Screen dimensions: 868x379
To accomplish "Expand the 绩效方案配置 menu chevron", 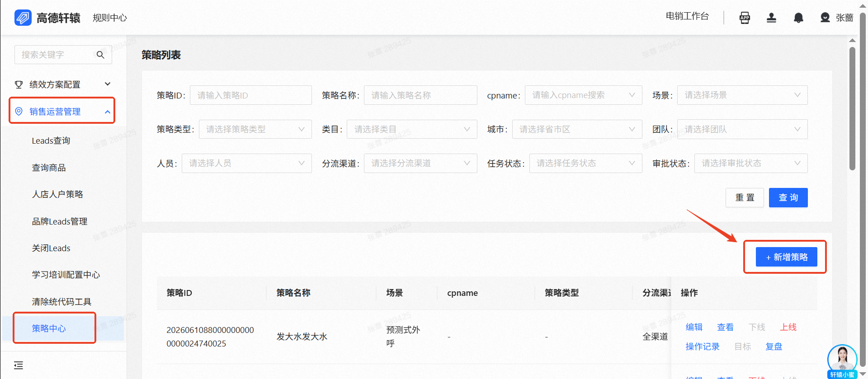I will [x=108, y=84].
